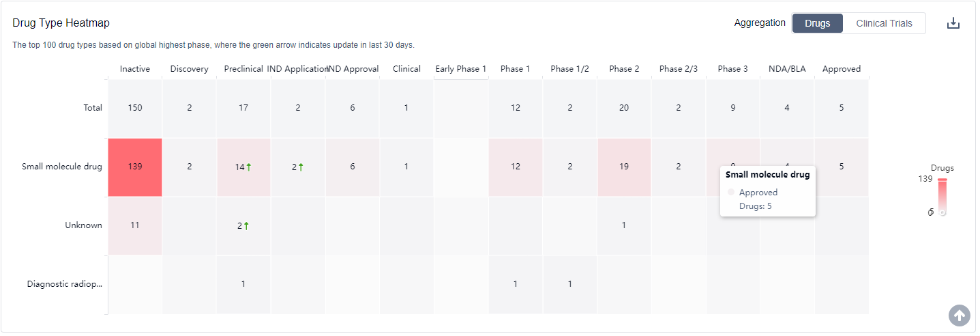Viewport: 980px width, 336px height.
Task: Click the Drugs legend bottom handle
Action: coord(942,213)
